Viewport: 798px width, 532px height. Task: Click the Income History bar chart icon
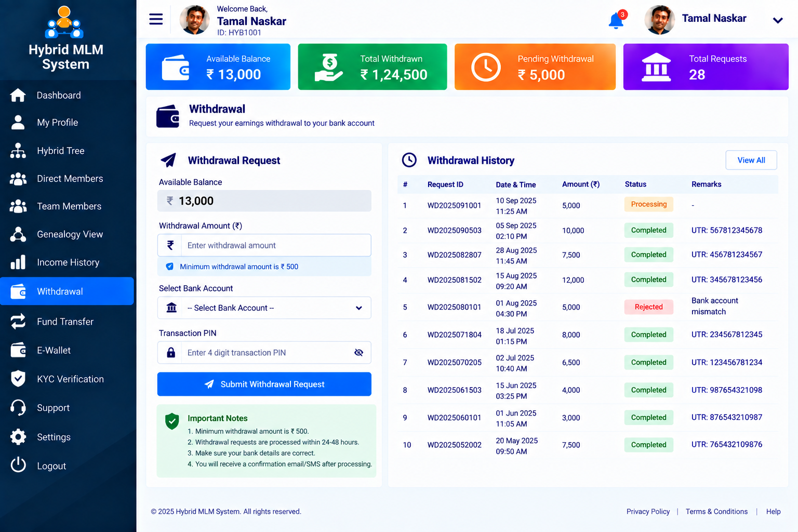tap(18, 262)
